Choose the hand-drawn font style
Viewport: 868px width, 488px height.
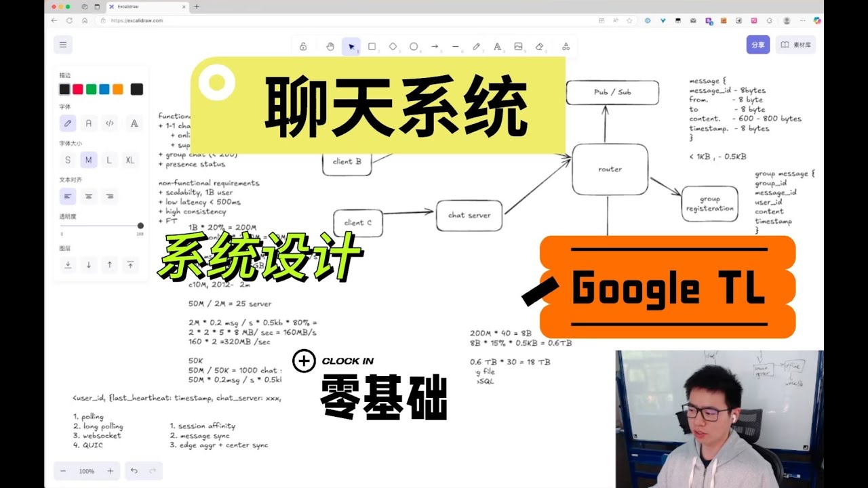(x=68, y=123)
